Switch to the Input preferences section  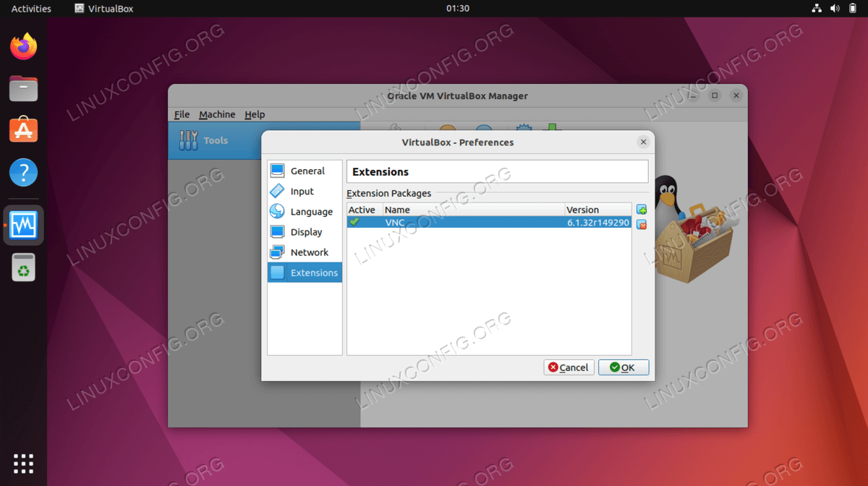click(305, 192)
